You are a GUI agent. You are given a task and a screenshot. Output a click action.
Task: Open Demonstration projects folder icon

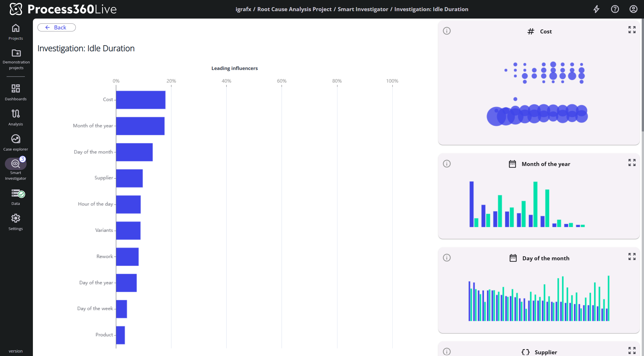[x=16, y=53]
